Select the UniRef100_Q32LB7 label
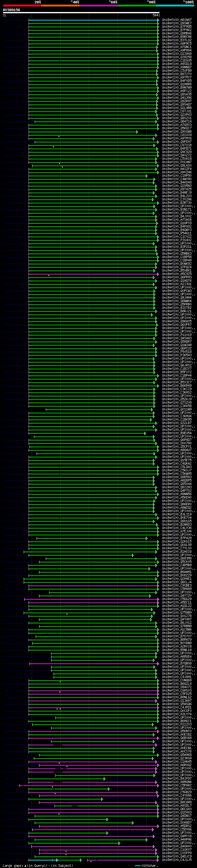 click(177, 423)
